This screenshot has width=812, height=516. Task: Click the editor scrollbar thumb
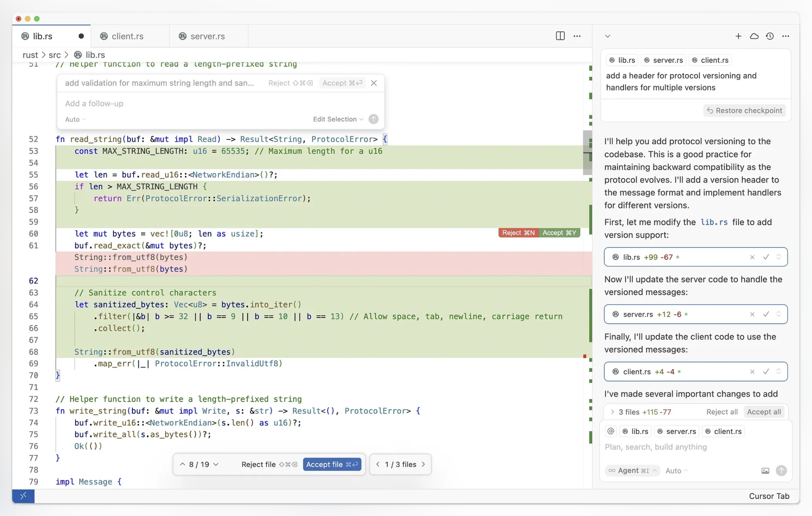point(588,152)
